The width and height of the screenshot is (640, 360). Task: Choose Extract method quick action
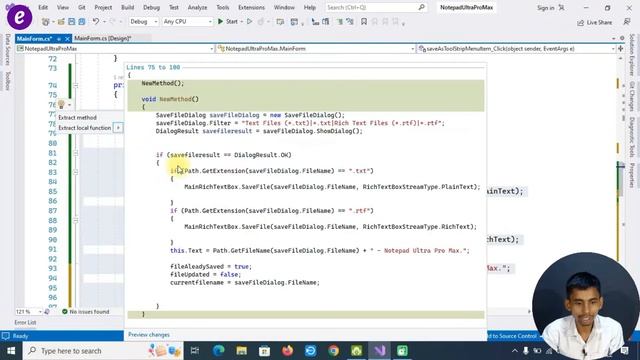[77, 118]
